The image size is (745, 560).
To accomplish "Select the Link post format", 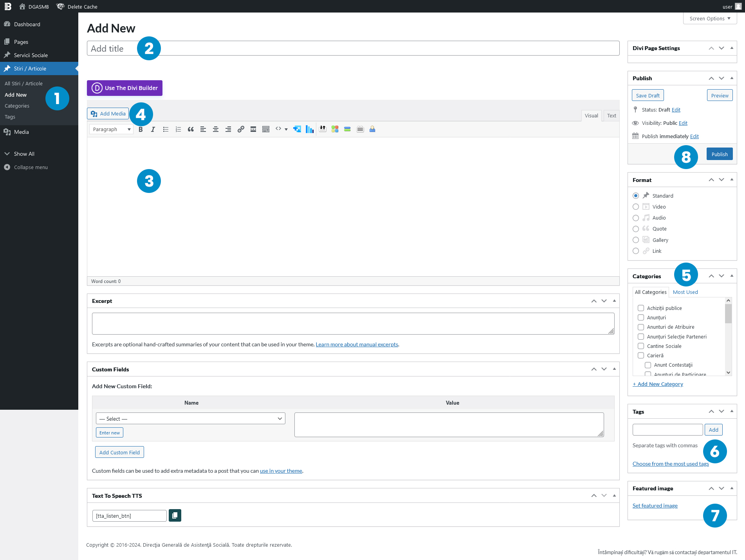I will click(x=636, y=251).
